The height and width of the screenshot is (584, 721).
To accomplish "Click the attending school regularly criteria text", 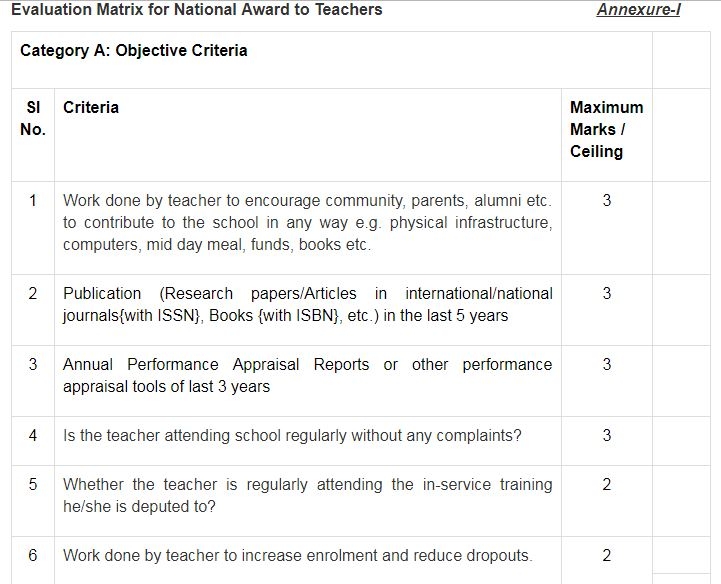I will tap(292, 435).
